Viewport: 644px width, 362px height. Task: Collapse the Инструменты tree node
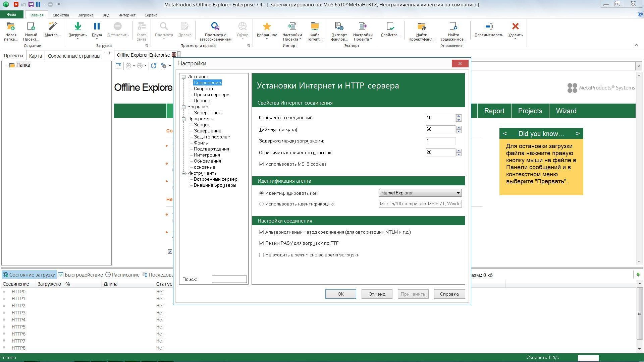click(184, 173)
